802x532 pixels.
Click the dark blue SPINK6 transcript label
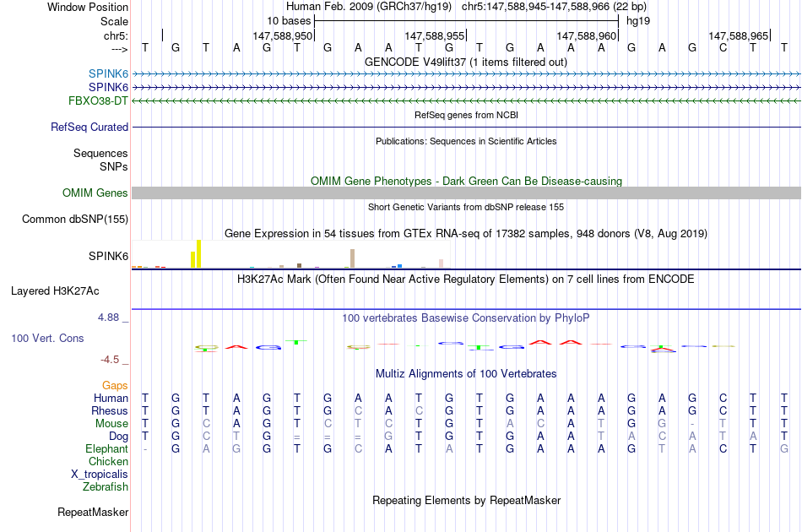coord(108,87)
